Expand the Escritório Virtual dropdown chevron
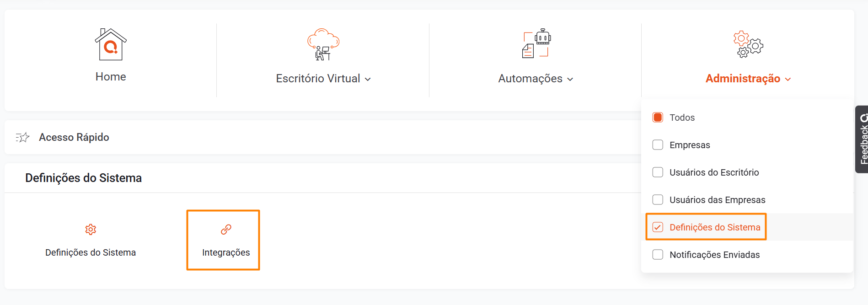This screenshot has width=868, height=305. [368, 79]
